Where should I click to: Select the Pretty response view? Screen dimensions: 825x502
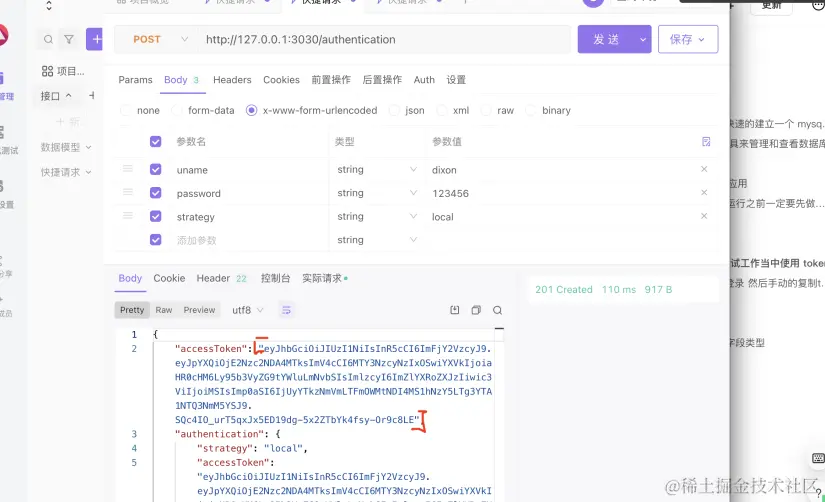point(132,310)
